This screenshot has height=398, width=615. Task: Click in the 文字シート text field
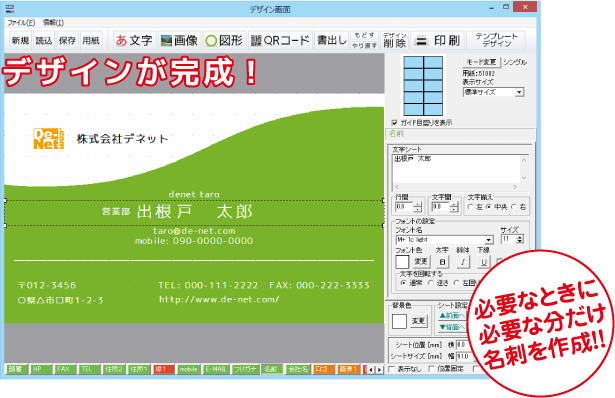(457, 169)
